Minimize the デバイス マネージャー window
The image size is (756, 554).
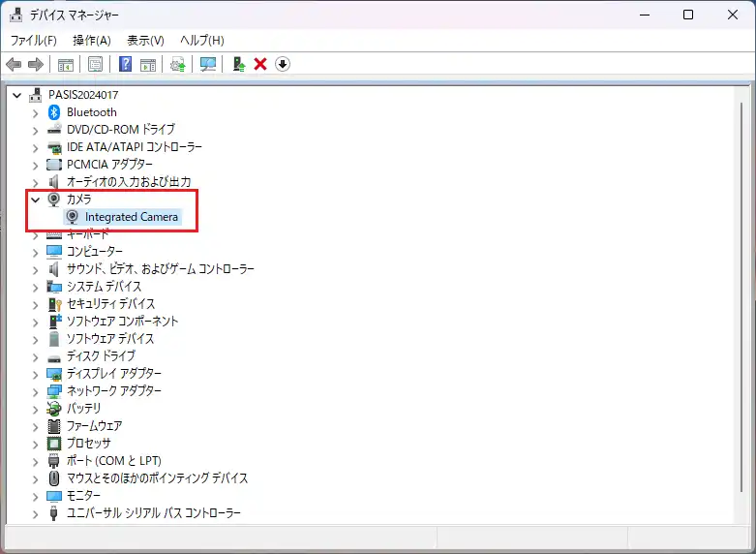(x=644, y=15)
